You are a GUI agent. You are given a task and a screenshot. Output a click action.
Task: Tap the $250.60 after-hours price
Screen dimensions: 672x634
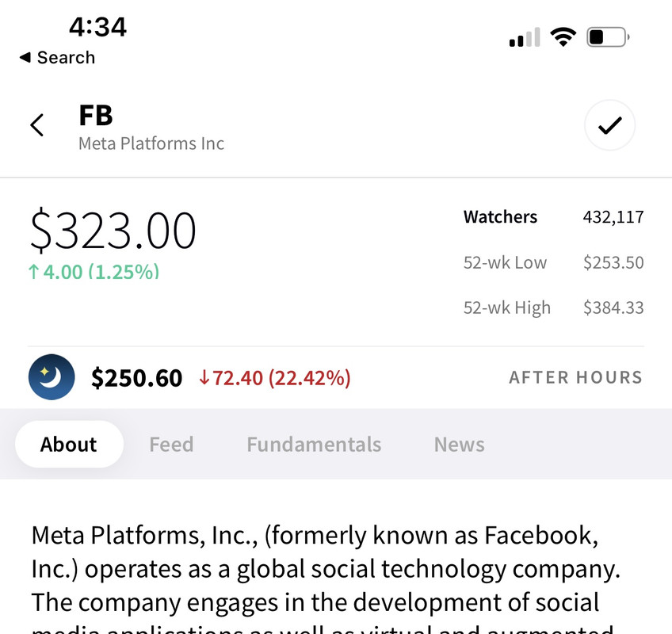[137, 378]
